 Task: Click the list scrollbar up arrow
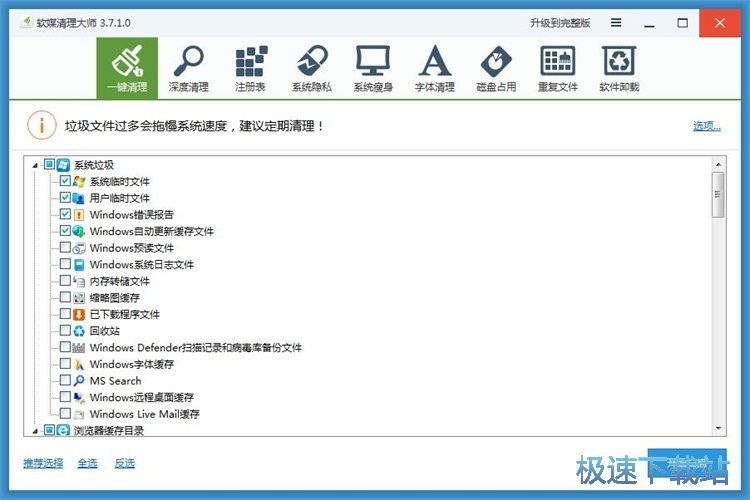click(718, 164)
